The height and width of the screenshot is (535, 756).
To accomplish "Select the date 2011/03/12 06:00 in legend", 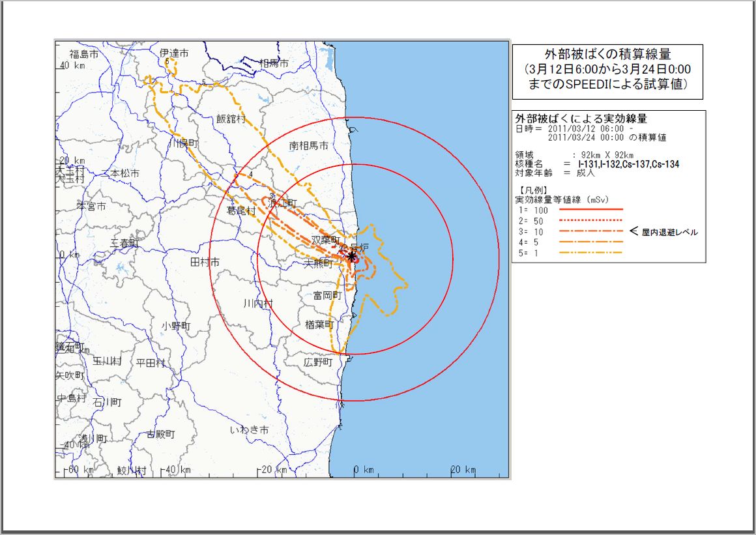I will (585, 128).
